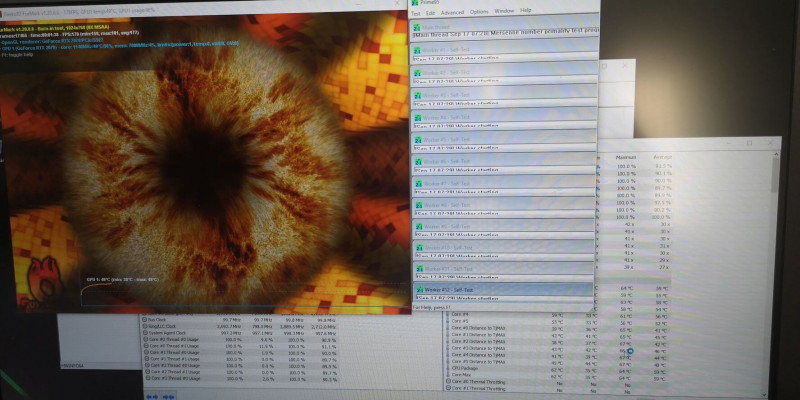Click the Core #1 Thermal Throttling sensor icon

448,389
